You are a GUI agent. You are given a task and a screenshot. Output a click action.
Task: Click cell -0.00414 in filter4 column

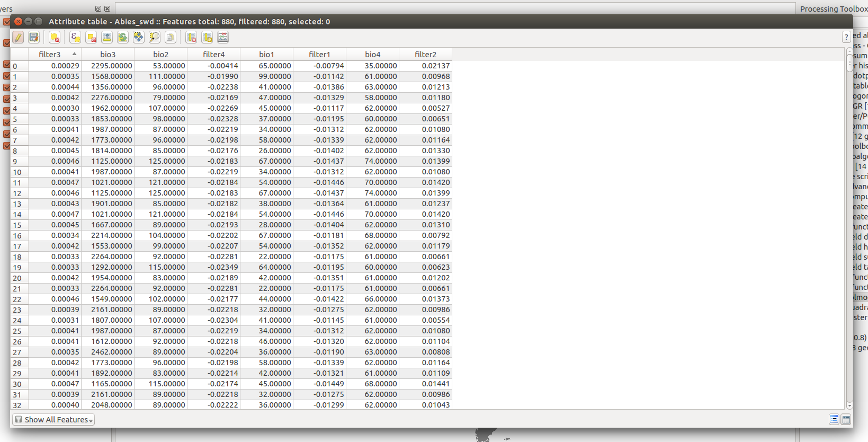[213, 66]
